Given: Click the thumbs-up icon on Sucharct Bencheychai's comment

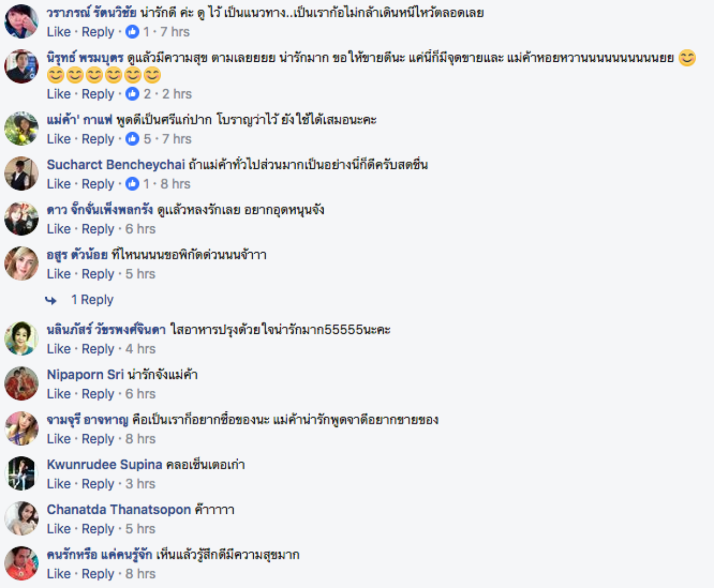Looking at the screenshot, I should (132, 184).
